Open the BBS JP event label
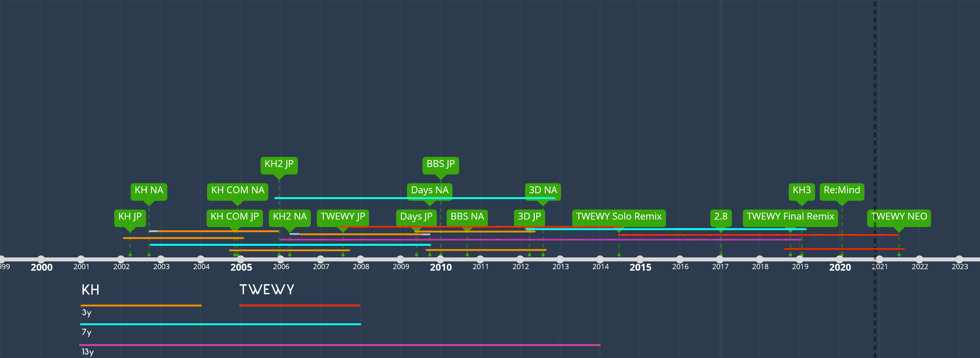 [440, 164]
